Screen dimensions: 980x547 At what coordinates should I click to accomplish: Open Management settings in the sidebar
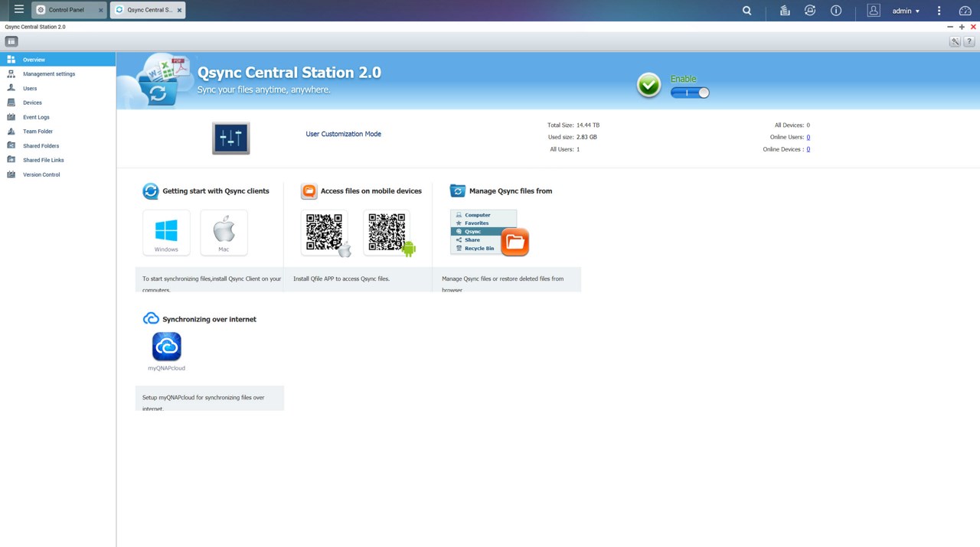(58, 74)
